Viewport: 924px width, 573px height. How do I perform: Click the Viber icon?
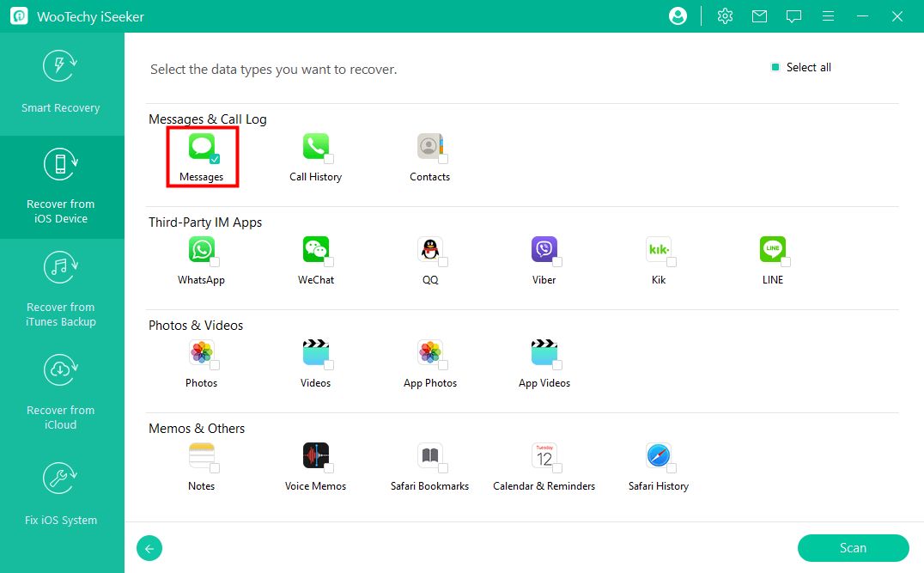point(544,249)
